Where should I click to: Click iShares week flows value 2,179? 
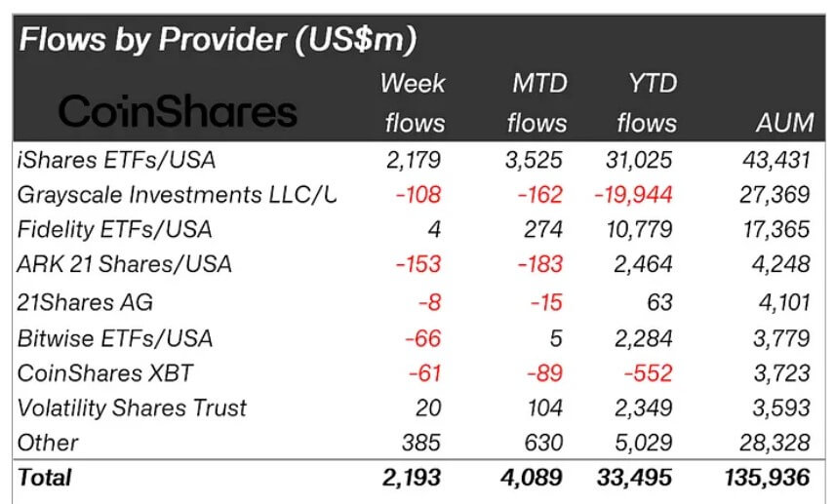click(414, 160)
